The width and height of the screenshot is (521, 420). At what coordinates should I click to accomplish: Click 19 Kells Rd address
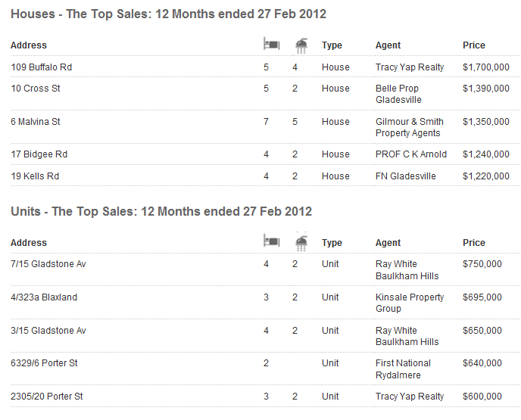[x=35, y=176]
